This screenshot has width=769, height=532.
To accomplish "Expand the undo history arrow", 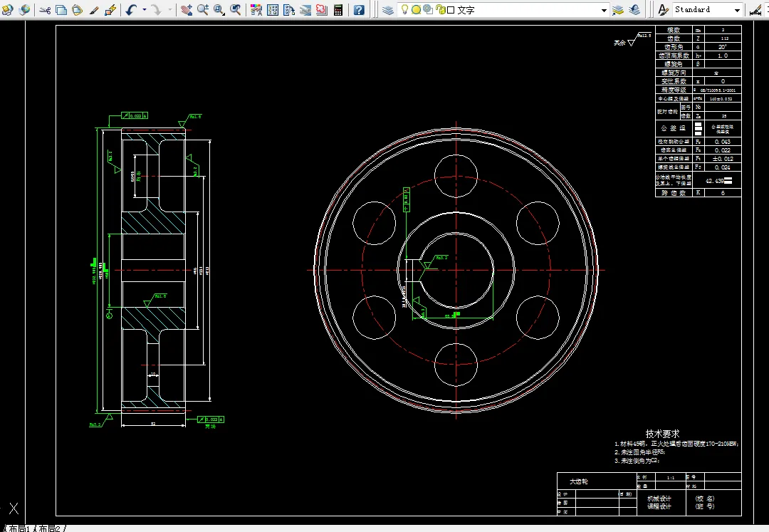I will tap(144, 10).
